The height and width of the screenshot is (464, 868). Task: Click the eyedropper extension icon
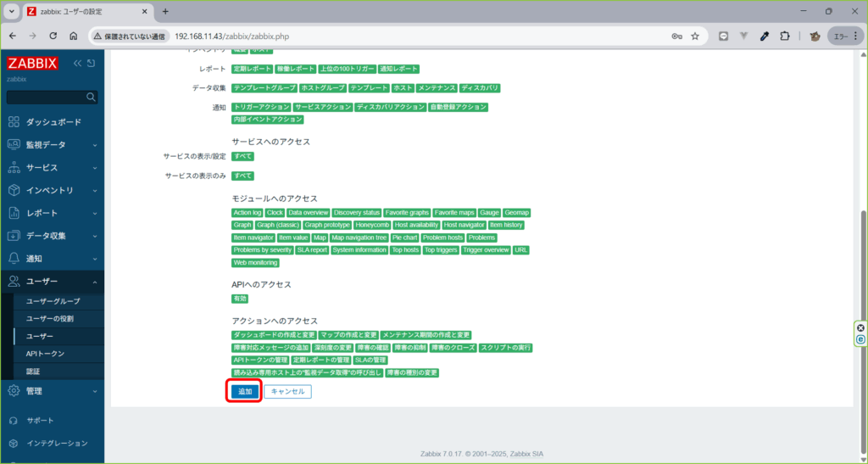(764, 36)
